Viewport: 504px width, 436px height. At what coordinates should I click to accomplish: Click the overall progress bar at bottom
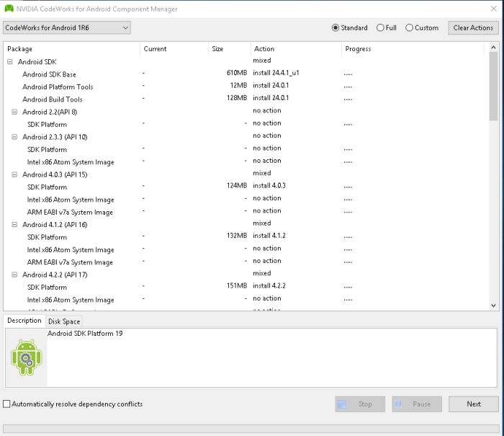[x=251, y=428]
